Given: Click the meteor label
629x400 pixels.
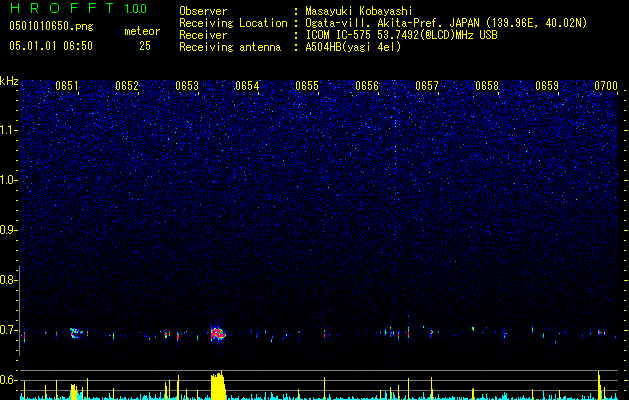Looking at the screenshot, I should pyautogui.click(x=142, y=31).
